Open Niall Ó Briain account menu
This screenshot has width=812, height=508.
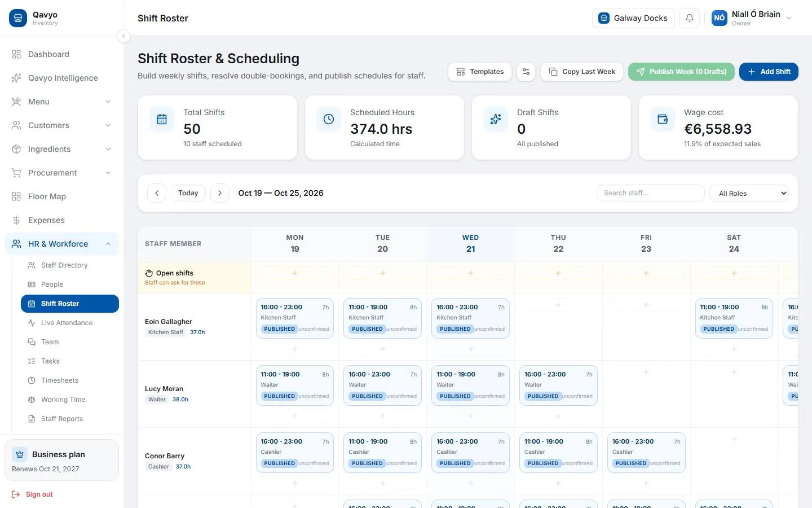[752, 18]
